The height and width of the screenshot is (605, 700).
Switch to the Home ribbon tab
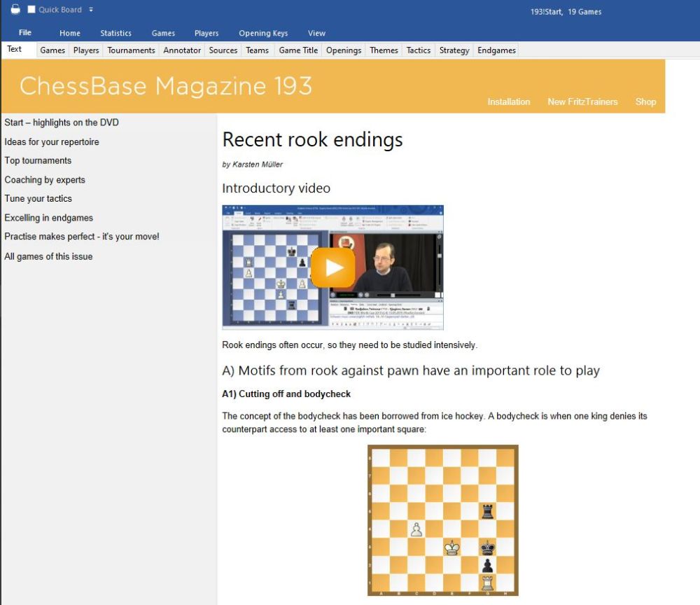[69, 33]
